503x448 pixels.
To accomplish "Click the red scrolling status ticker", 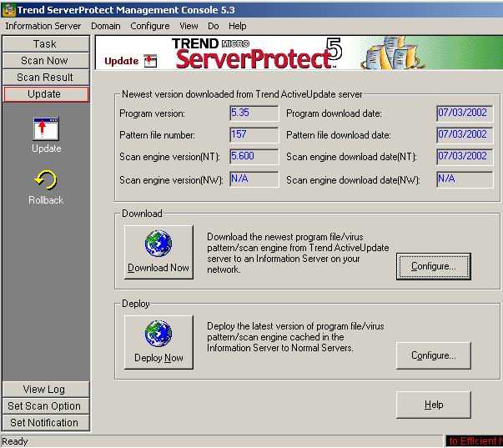I will (x=474, y=441).
